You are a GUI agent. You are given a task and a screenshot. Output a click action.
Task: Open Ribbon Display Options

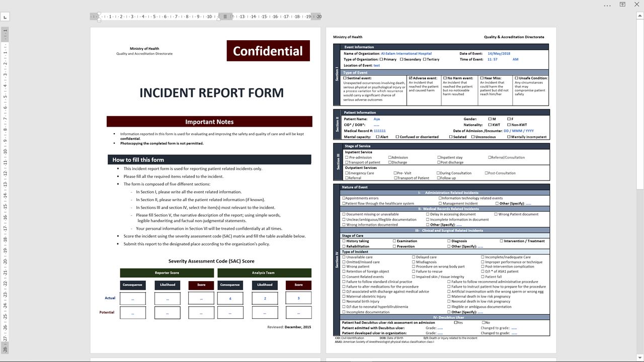pos(622,5)
